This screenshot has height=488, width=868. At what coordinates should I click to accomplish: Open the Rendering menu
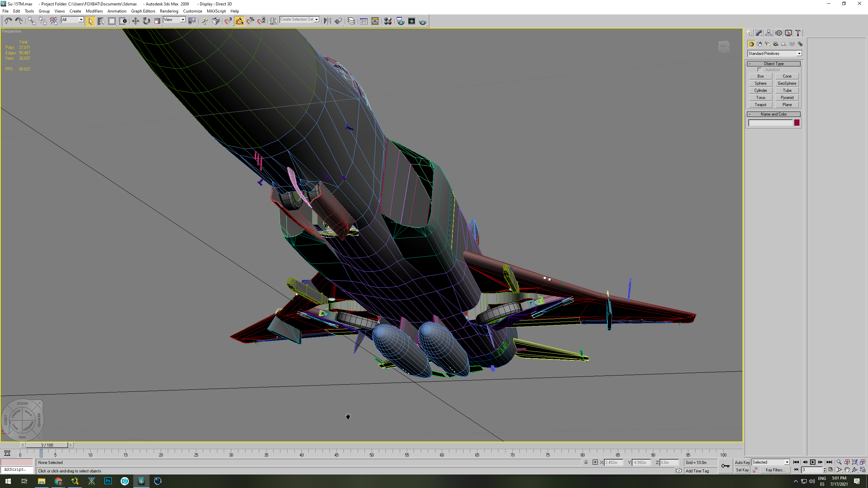click(169, 11)
